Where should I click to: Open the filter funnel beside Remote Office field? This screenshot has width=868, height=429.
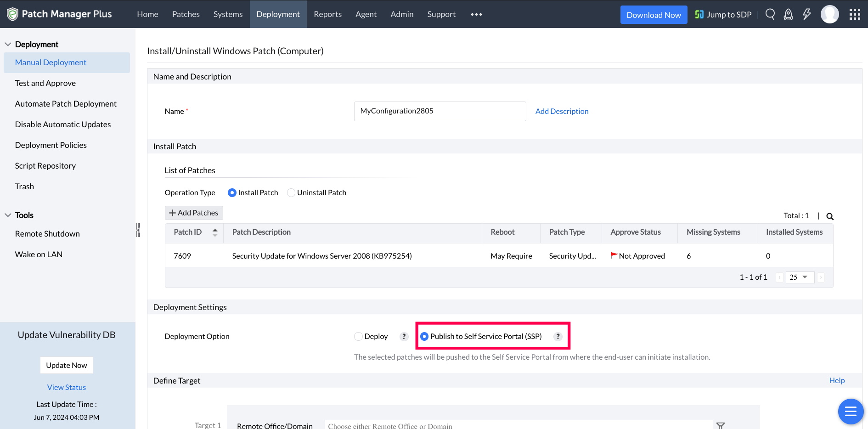pos(720,425)
